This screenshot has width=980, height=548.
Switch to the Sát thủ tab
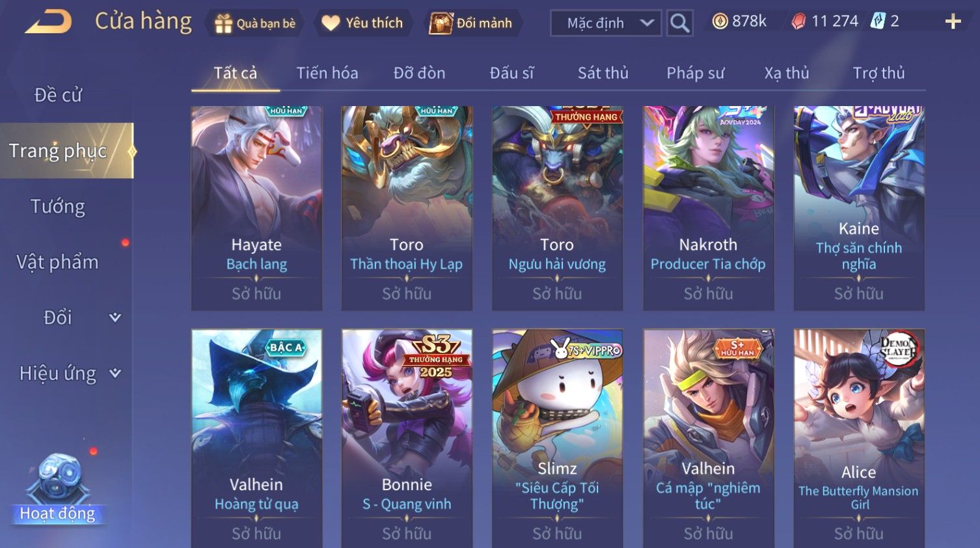pyautogui.click(x=603, y=73)
